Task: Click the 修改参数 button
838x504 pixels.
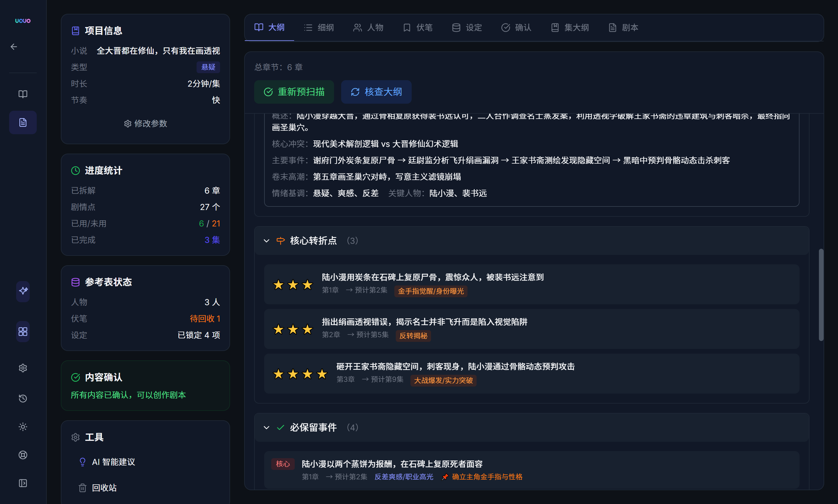Action: tap(145, 124)
